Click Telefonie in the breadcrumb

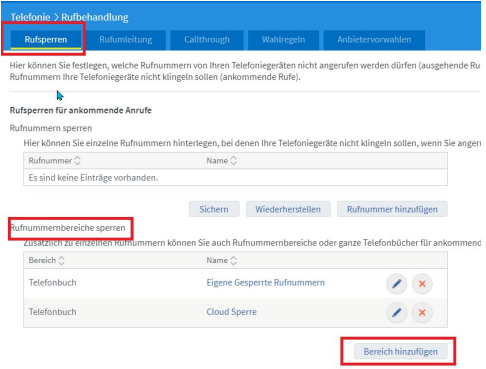pos(30,17)
